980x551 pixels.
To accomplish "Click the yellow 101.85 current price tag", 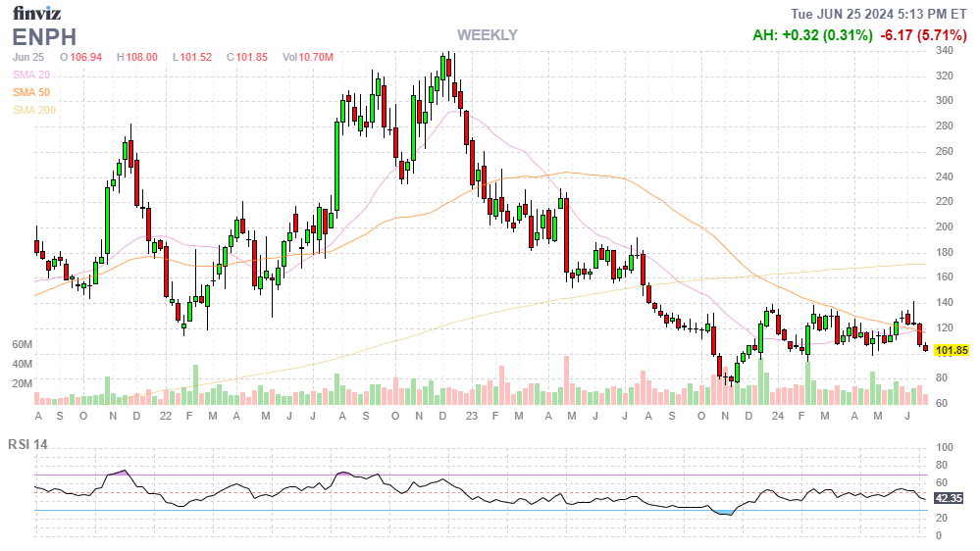I will [952, 350].
